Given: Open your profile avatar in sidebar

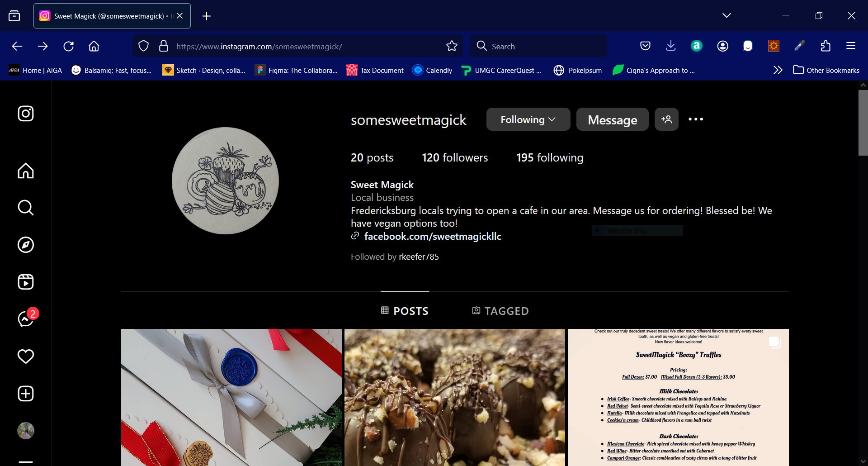Looking at the screenshot, I should tap(26, 431).
